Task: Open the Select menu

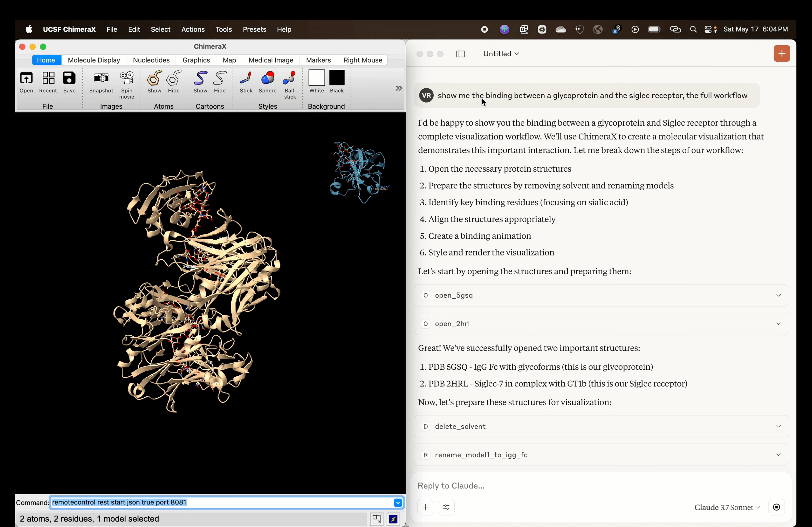Action: [161, 29]
